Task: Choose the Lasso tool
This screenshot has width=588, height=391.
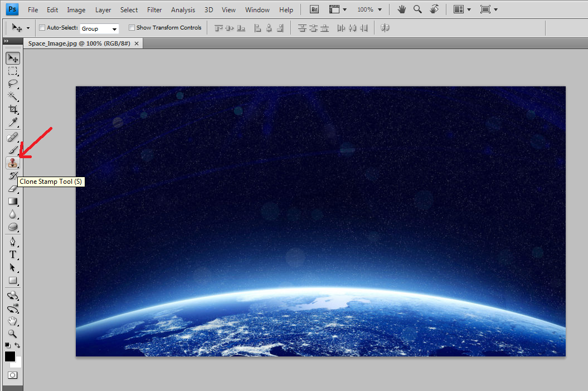Action: coord(13,84)
